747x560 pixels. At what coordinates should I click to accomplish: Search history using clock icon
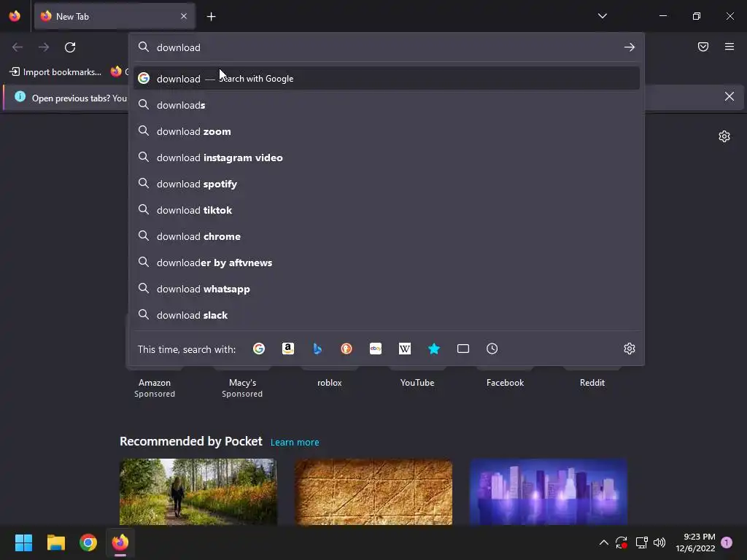pos(492,349)
